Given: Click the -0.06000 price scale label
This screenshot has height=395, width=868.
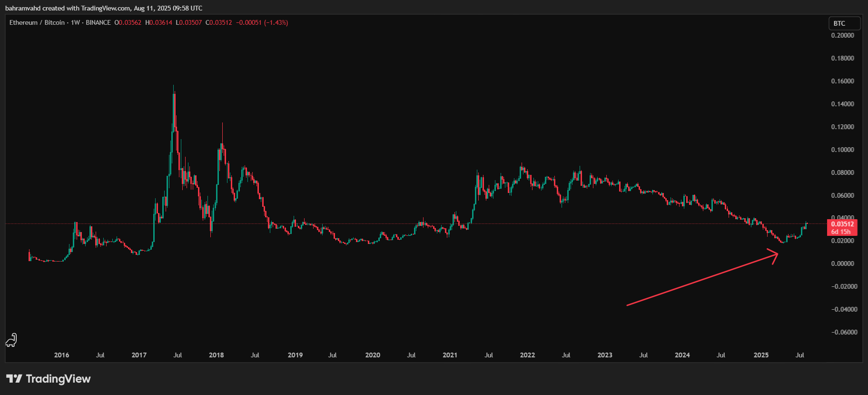Looking at the screenshot, I should (x=844, y=332).
